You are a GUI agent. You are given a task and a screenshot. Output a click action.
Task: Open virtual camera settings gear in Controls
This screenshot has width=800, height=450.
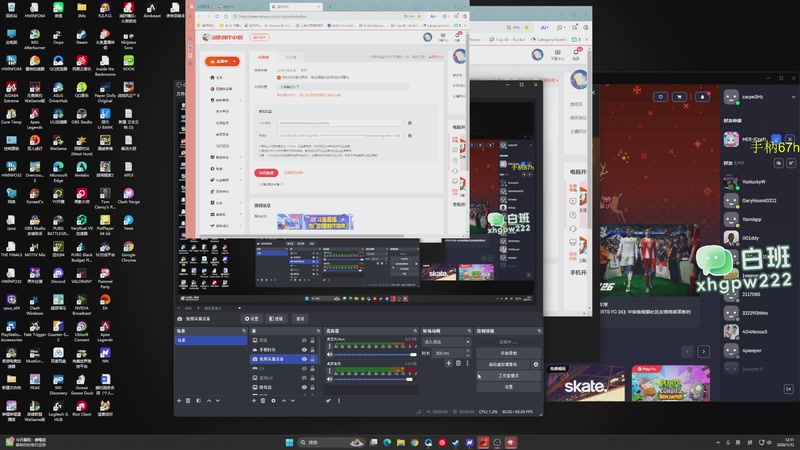point(536,364)
